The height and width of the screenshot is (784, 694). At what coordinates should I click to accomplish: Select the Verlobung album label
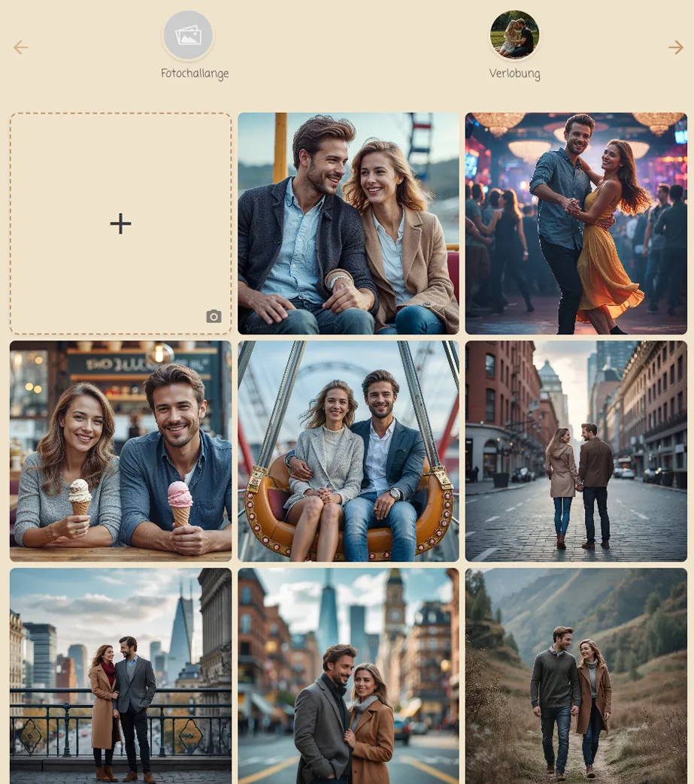click(x=514, y=74)
